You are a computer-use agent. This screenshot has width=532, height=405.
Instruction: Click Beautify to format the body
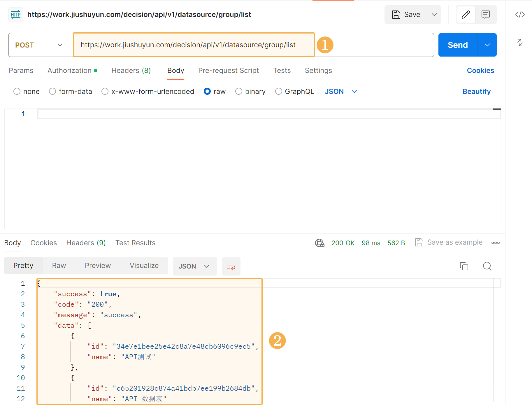(x=476, y=92)
